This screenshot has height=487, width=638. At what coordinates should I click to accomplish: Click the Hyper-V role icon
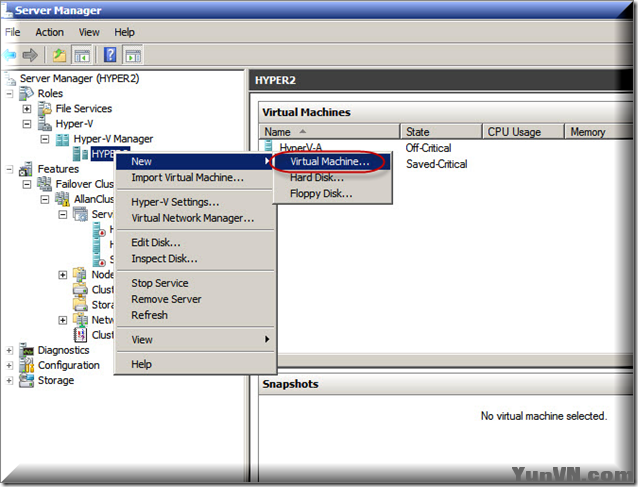click(44, 124)
